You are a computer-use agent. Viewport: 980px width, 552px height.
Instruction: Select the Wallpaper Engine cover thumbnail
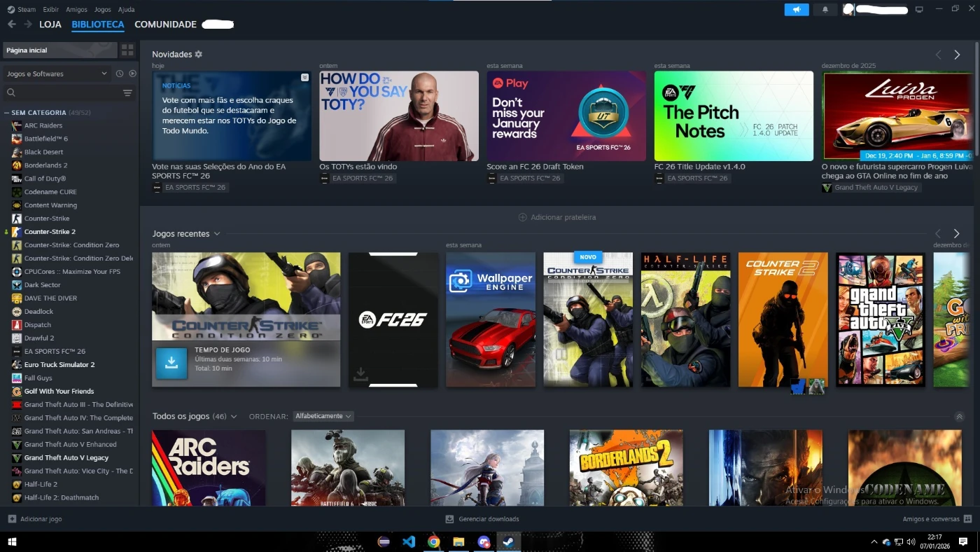click(490, 319)
